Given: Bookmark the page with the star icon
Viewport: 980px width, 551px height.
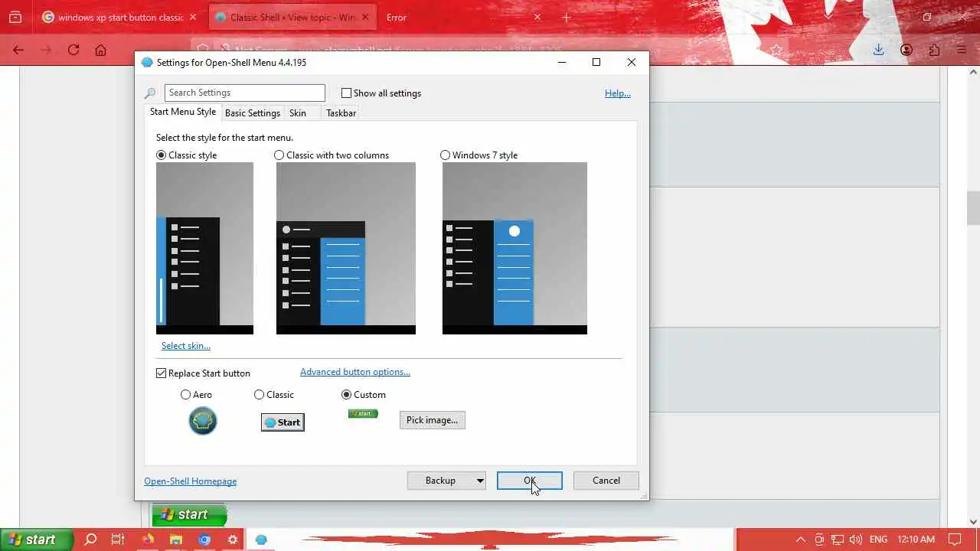Looking at the screenshot, I should tap(776, 50).
